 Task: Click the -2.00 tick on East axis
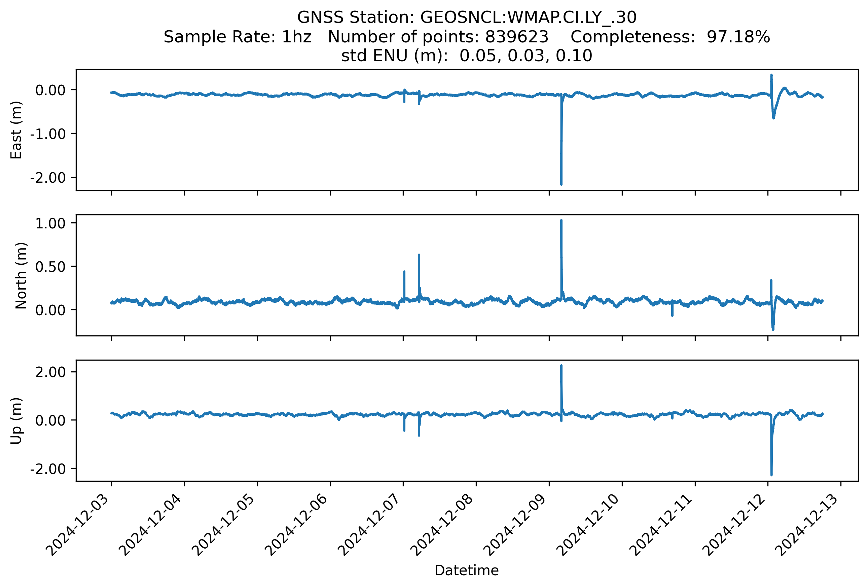coord(48,178)
